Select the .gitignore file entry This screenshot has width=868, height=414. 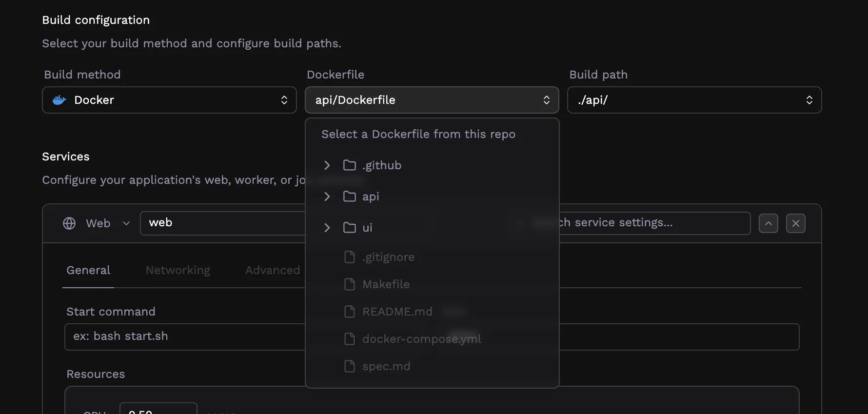[x=388, y=257]
